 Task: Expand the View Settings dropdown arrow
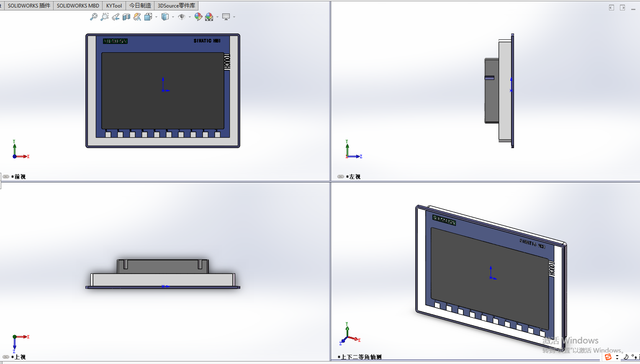pyautogui.click(x=234, y=17)
